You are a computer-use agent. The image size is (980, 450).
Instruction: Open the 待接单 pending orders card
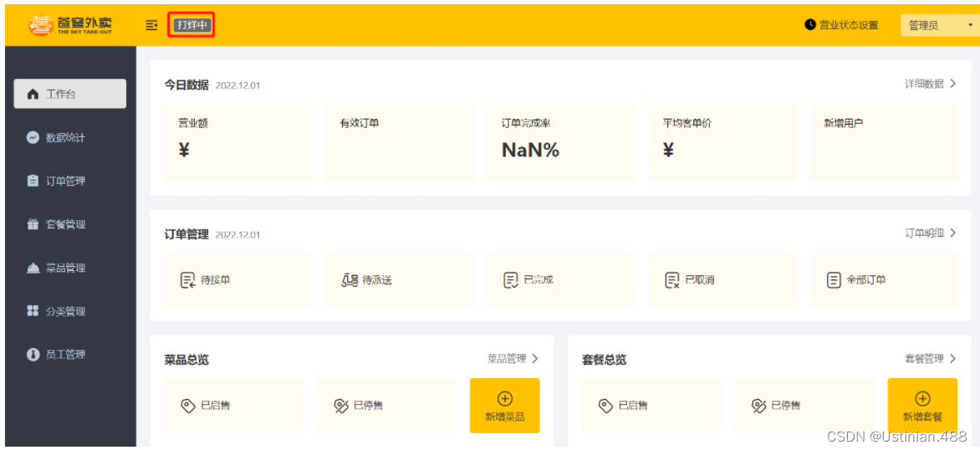click(237, 280)
